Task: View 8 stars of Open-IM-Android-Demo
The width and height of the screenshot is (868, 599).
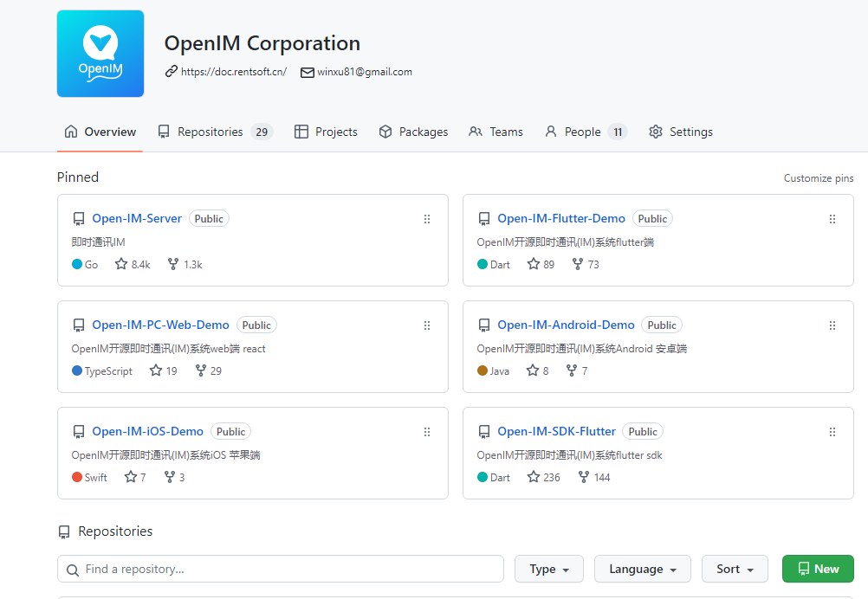Action: point(537,370)
